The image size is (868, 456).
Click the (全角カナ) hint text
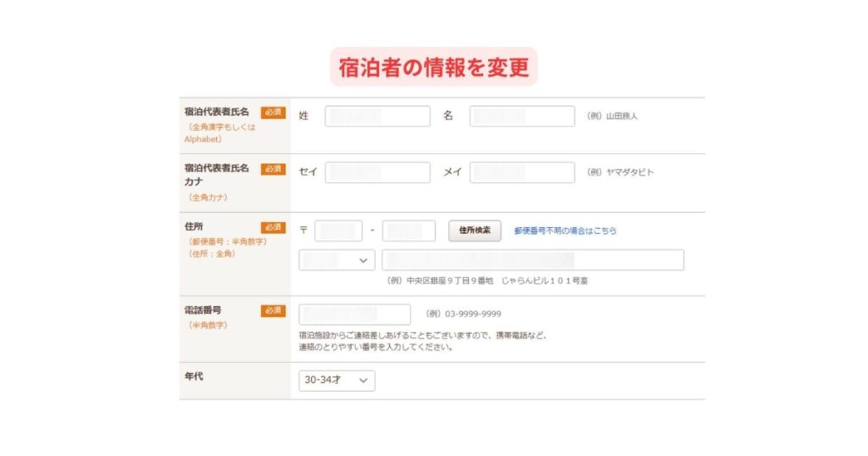[x=208, y=197]
